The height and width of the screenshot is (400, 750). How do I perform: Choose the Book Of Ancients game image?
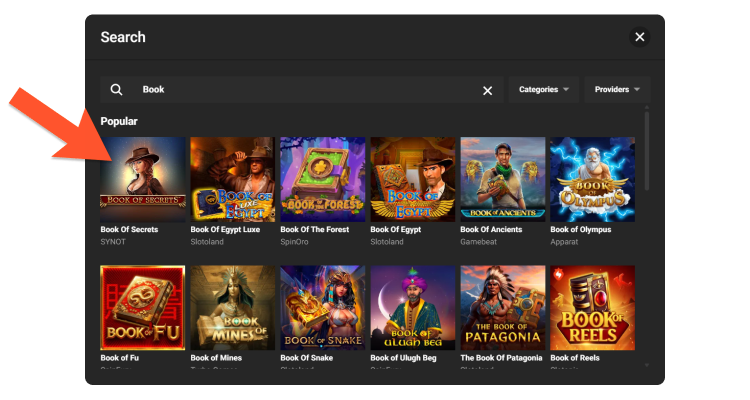(x=503, y=178)
